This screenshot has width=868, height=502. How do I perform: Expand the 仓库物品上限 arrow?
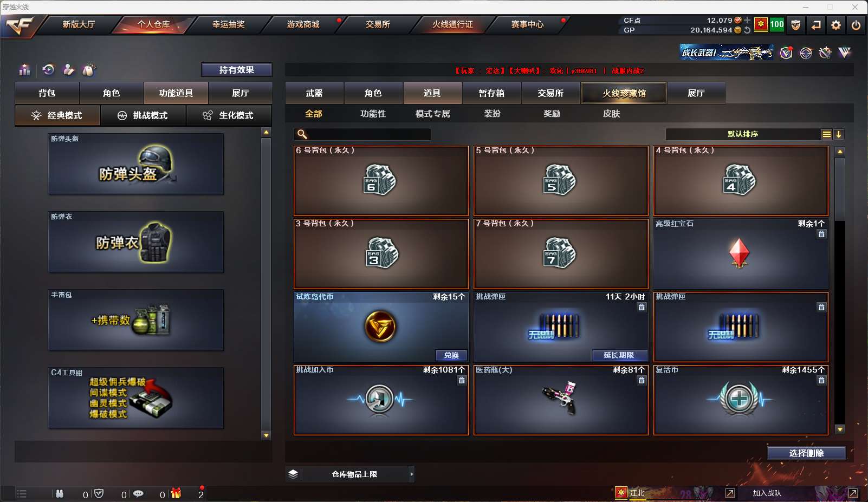pyautogui.click(x=412, y=474)
